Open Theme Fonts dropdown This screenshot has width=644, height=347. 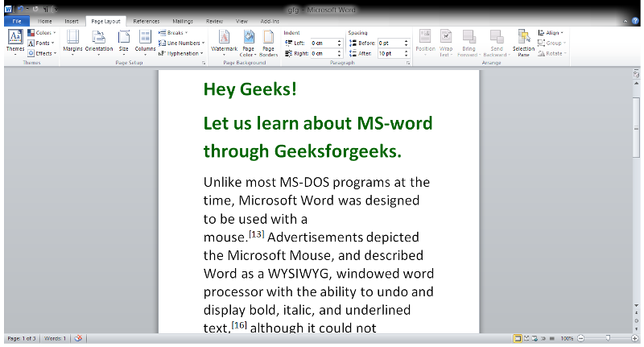pyautogui.click(x=41, y=43)
